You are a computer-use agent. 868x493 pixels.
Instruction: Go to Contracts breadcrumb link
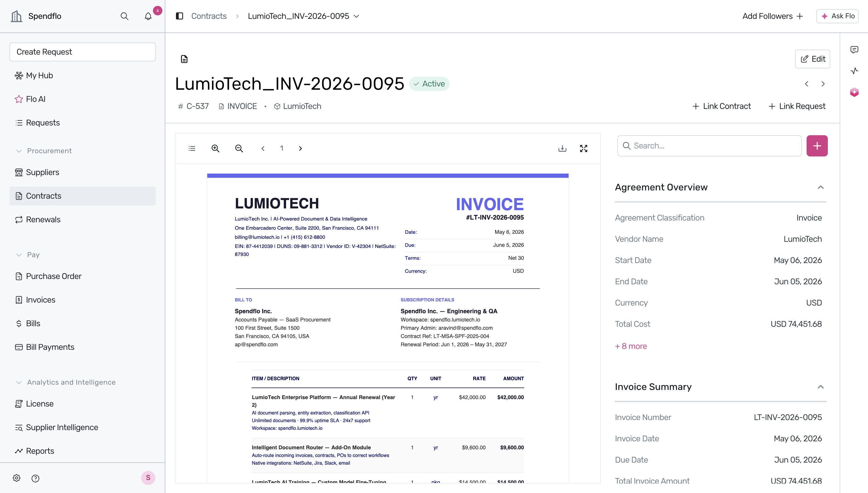coord(208,16)
